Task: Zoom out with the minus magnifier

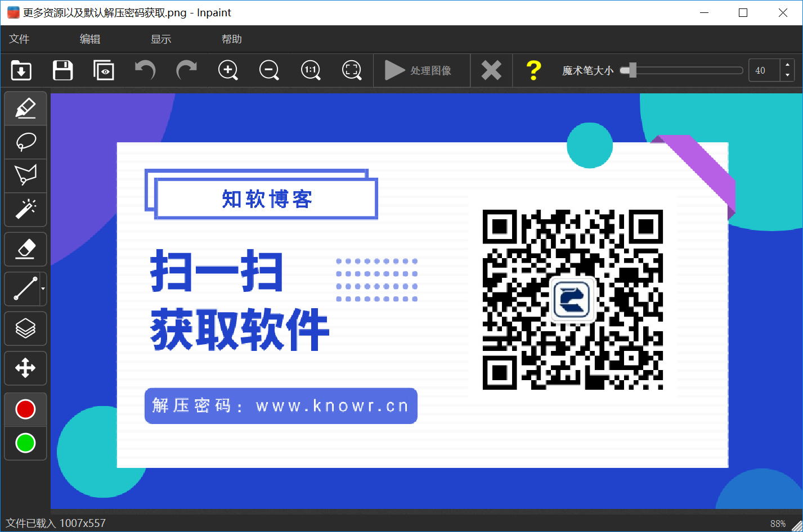Action: click(x=269, y=70)
